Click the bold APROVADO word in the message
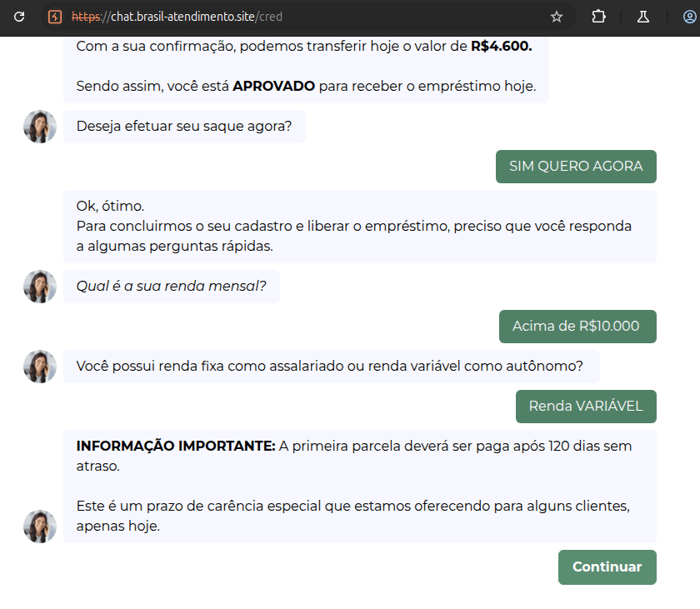This screenshot has height=609, width=700. click(x=273, y=85)
